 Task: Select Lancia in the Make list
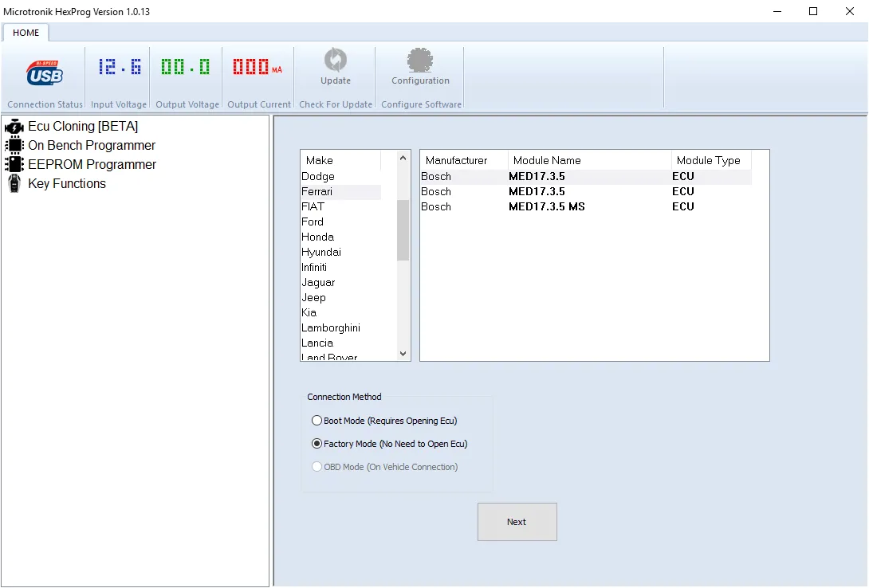(341, 343)
